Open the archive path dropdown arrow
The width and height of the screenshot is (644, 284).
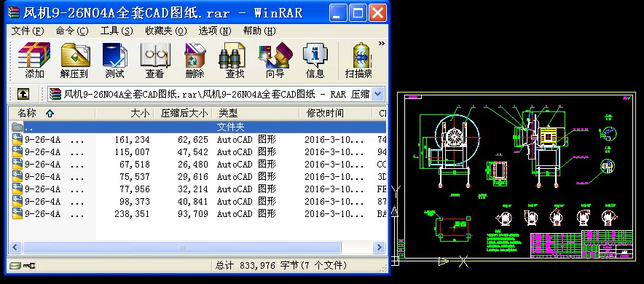click(378, 94)
